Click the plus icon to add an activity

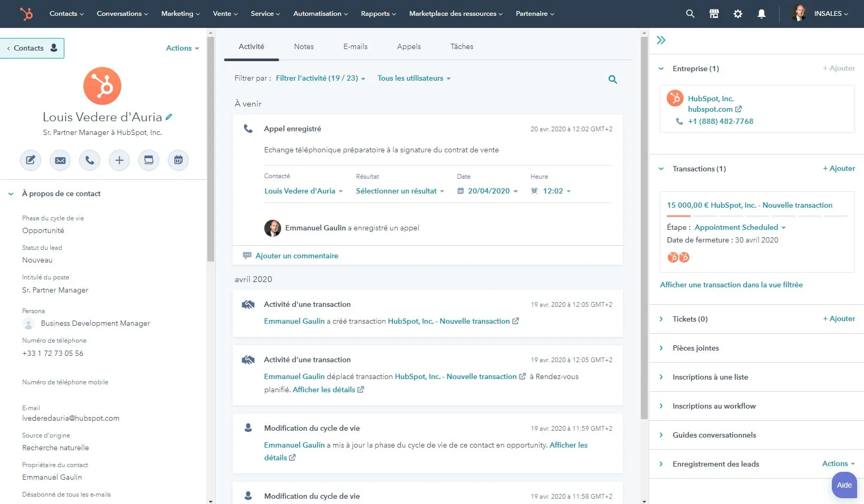[119, 160]
